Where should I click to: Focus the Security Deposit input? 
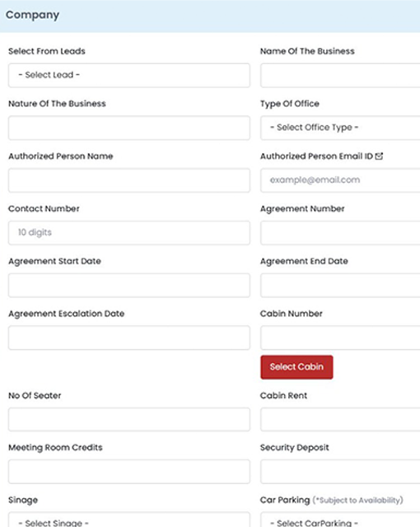coord(340,472)
